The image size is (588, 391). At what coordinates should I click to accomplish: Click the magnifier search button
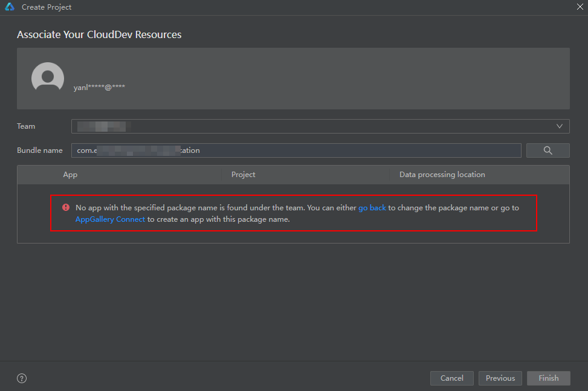tap(548, 150)
